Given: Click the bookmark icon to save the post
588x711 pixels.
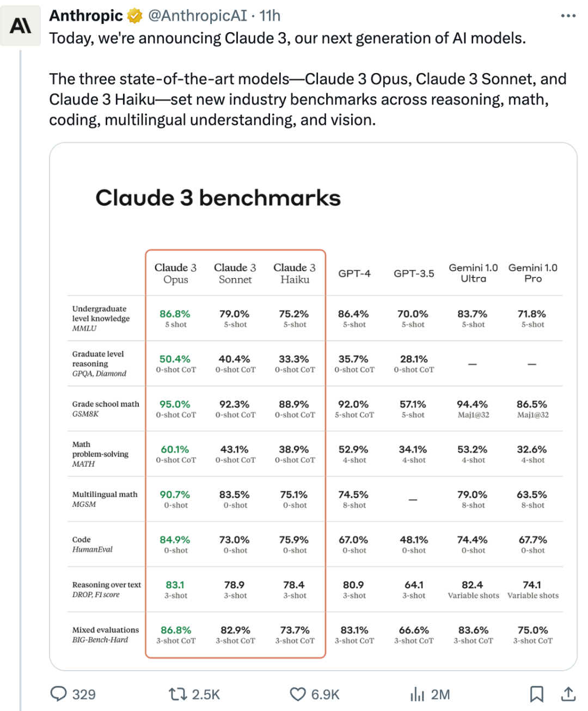Looking at the screenshot, I should click(x=538, y=694).
